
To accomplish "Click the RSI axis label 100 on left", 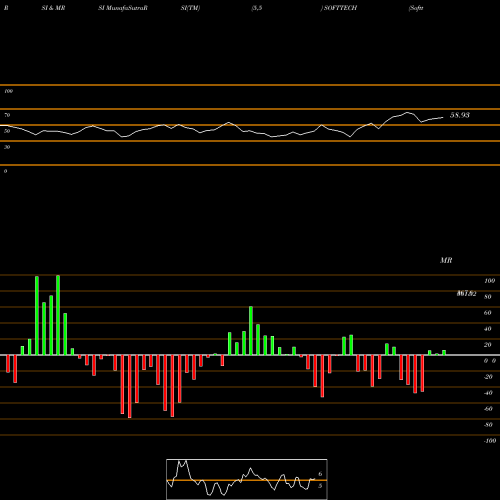I will 8,91.
